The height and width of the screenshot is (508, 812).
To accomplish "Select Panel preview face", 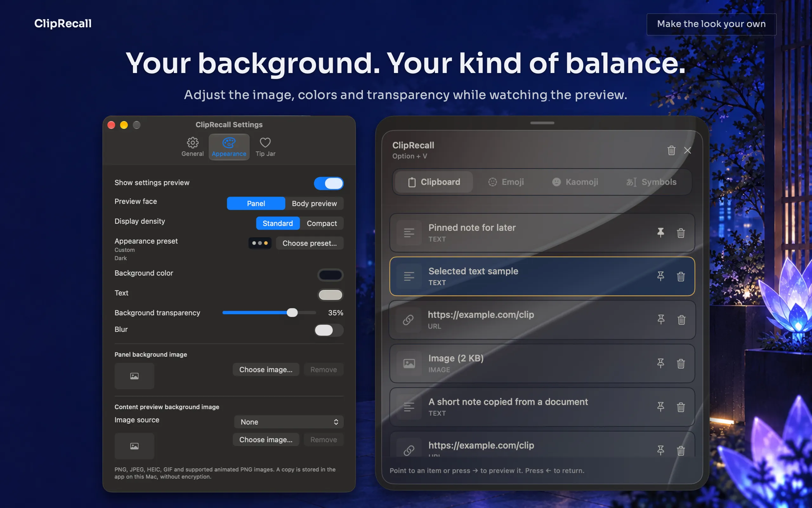I will (256, 203).
